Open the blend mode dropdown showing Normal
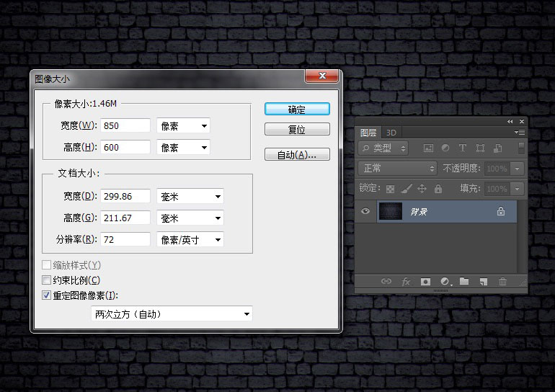Viewport: 555px width, 392px height. pos(397,169)
